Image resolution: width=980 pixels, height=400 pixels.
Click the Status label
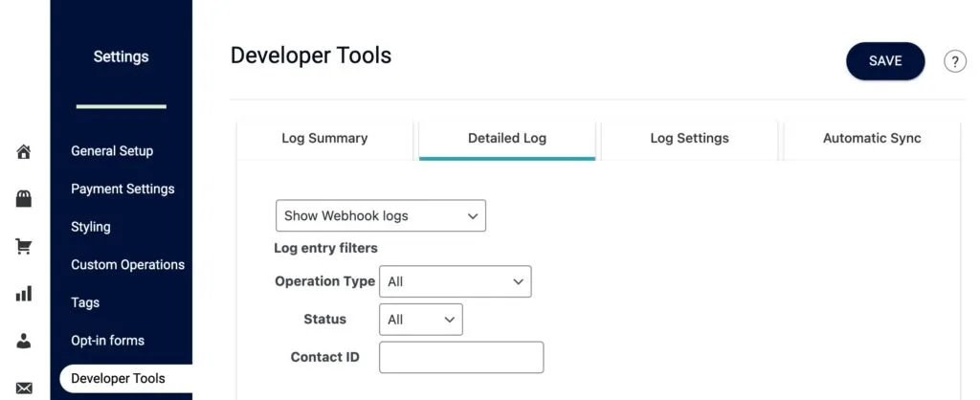click(x=325, y=320)
